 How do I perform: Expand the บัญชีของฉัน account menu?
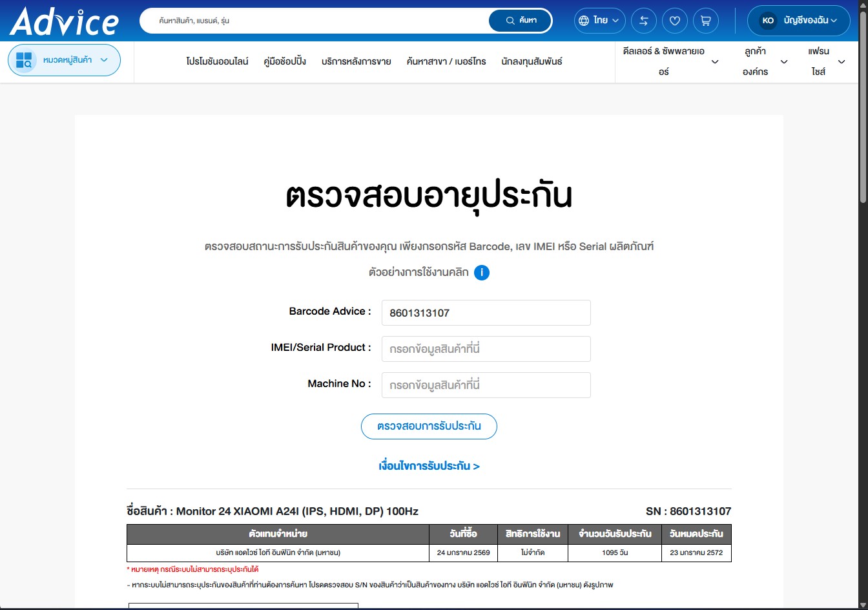(810, 21)
